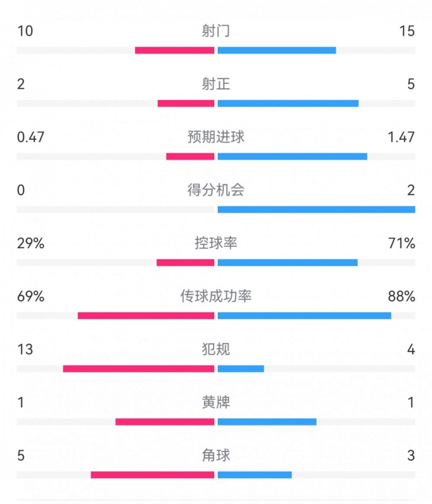
Task: Select the blue 传球成功率 bar
Action: click(304, 316)
